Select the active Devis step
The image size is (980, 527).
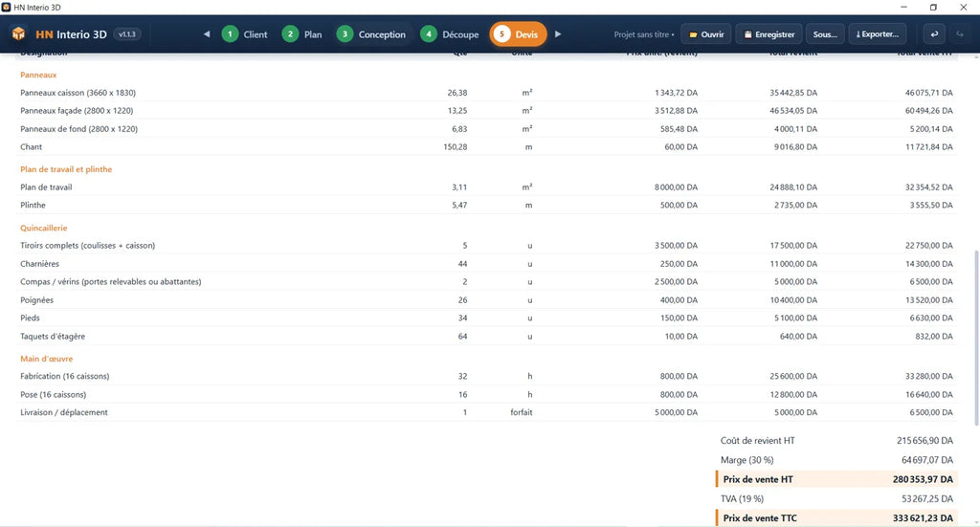click(518, 34)
